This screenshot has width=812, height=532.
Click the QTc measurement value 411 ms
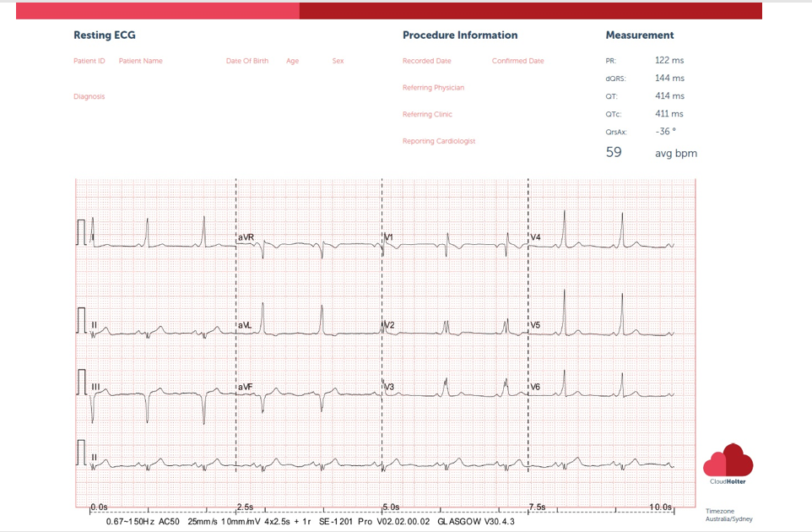point(669,114)
